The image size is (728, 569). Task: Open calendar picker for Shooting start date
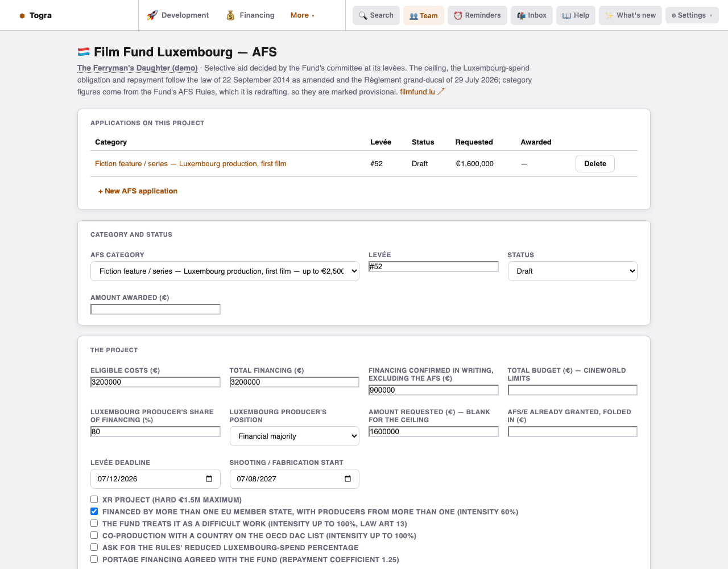[x=348, y=479]
